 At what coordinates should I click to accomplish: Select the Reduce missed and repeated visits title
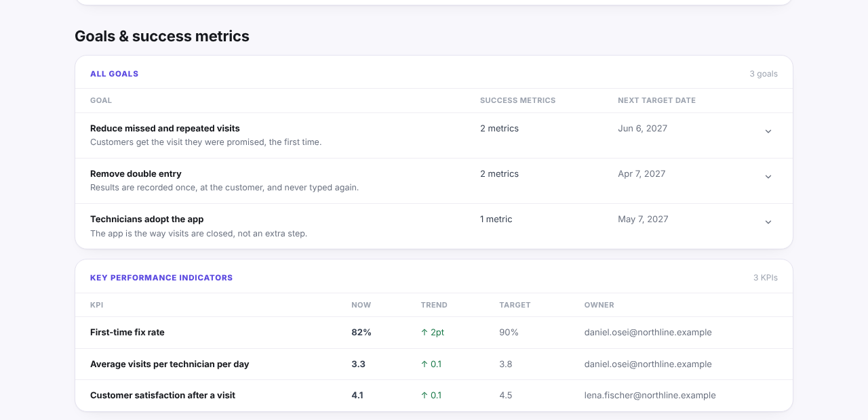point(165,128)
